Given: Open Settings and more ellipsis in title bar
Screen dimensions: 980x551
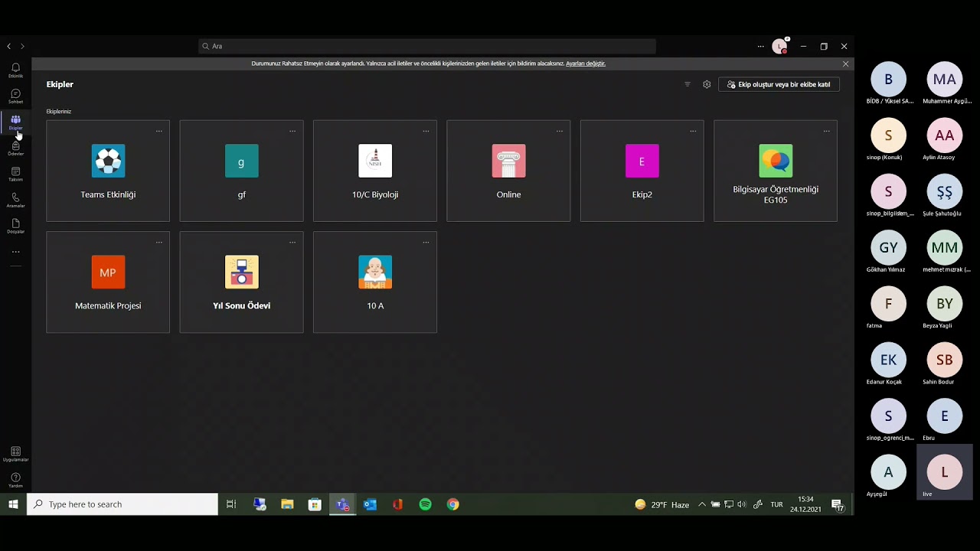Looking at the screenshot, I should 760,47.
